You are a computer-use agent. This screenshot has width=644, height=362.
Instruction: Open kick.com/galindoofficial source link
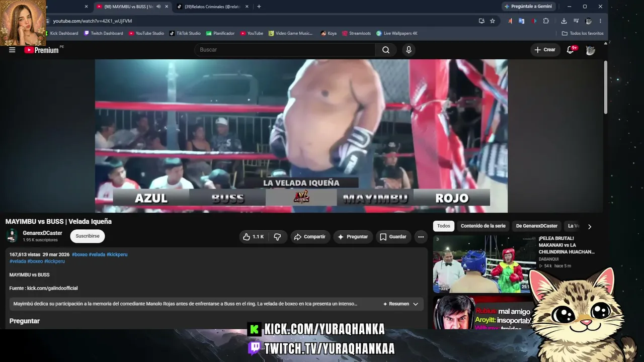tap(52, 288)
